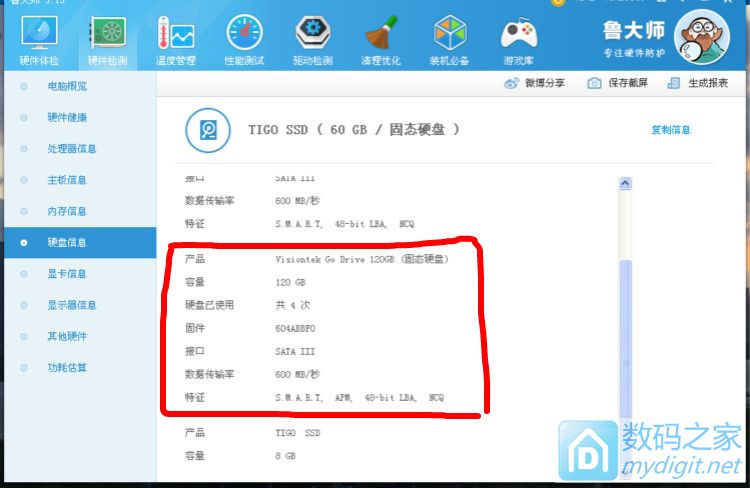
Task: Open 装机必备 software box icon
Action: pos(449,41)
